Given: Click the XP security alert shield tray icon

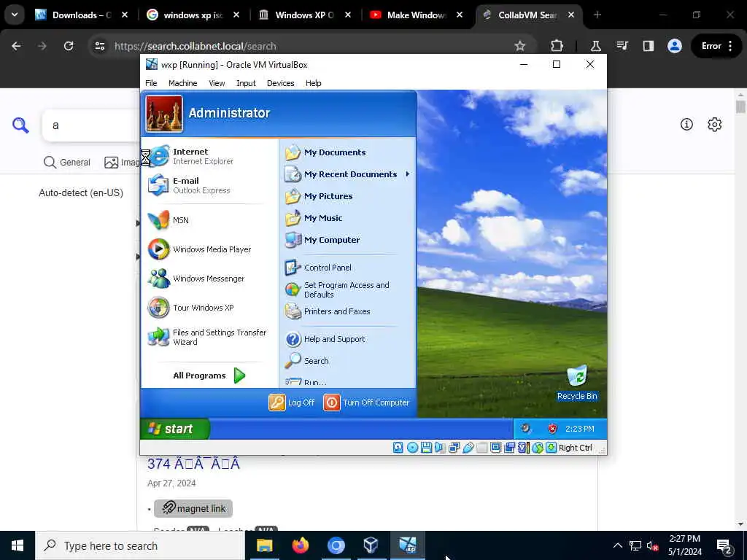Looking at the screenshot, I should [552, 429].
